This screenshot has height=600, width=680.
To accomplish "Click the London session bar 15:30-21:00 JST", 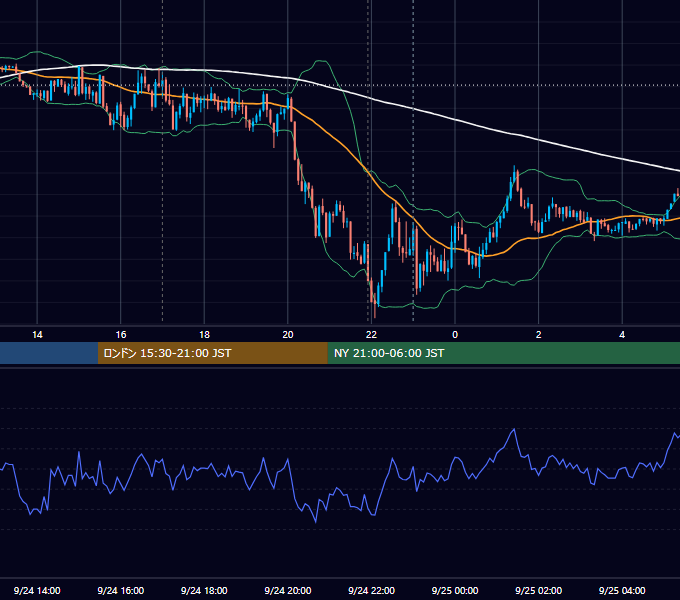I will pos(212,353).
